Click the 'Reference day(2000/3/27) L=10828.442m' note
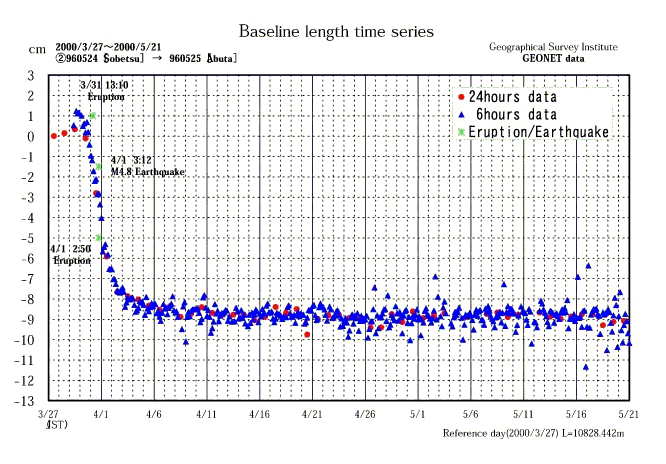Screen dimensions: 666x464 click(x=533, y=434)
